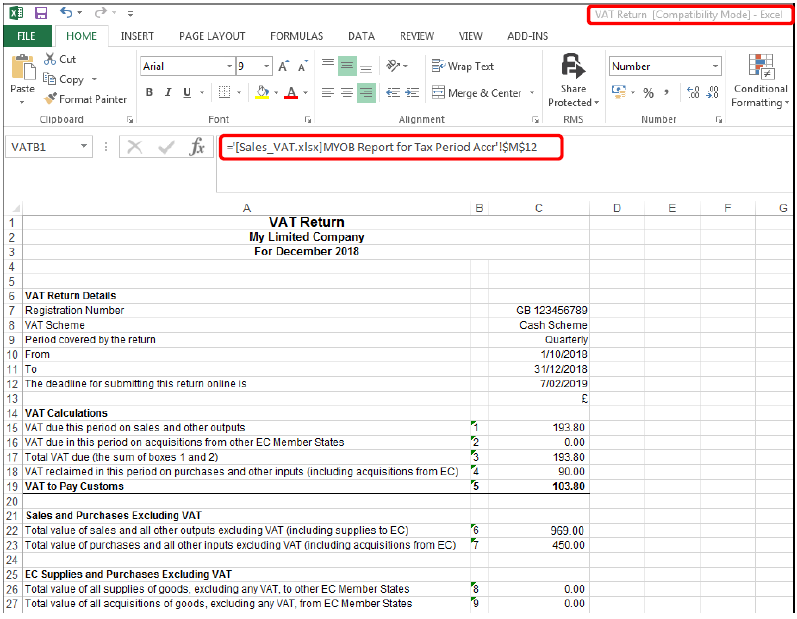Apply the yellow fill color bucket

pyautogui.click(x=262, y=92)
